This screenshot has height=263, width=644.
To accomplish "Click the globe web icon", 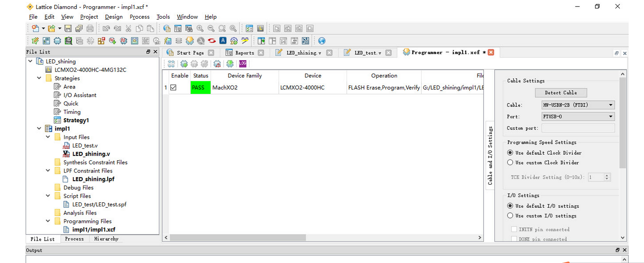I will (322, 41).
